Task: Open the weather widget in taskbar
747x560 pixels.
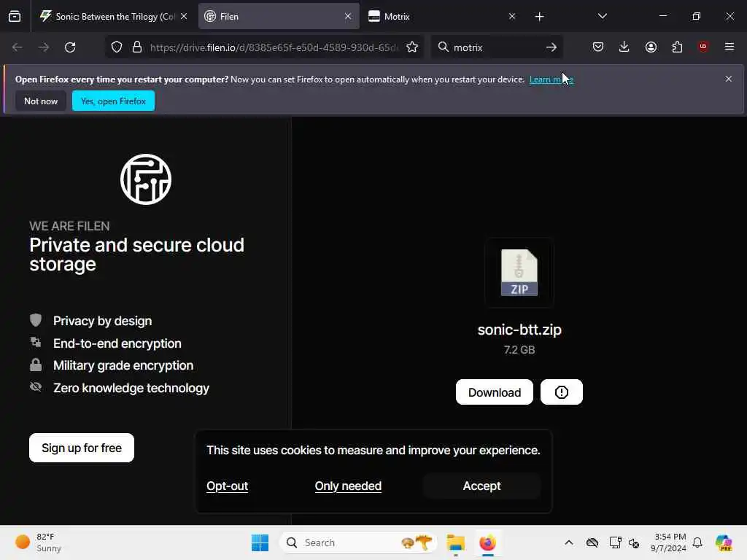Action: click(38, 542)
